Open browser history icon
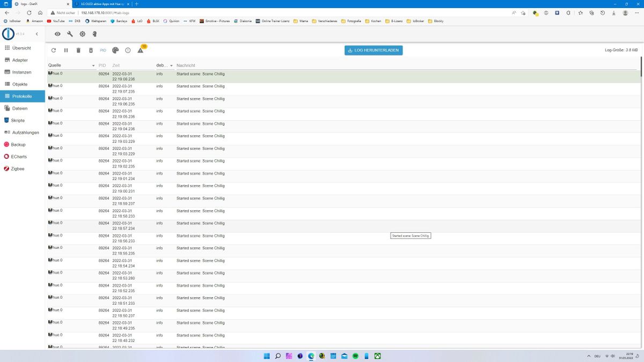Viewport: 644px width, 362px height. (603, 12)
